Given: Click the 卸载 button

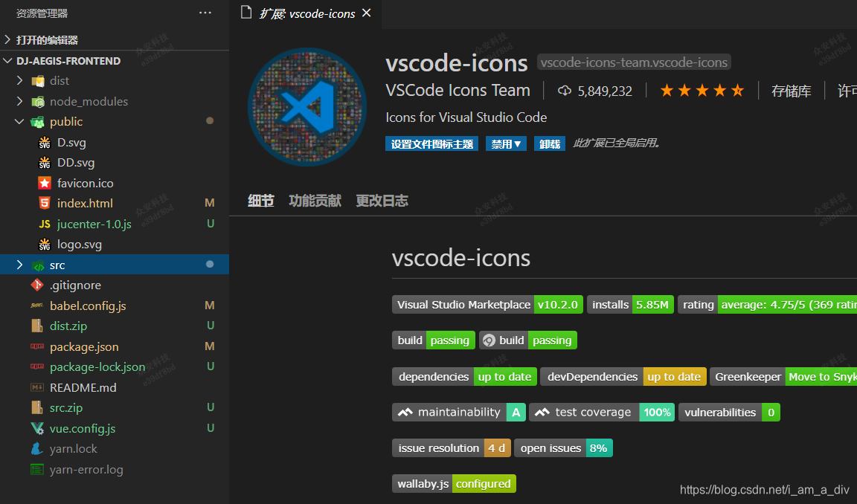Looking at the screenshot, I should pyautogui.click(x=549, y=143).
